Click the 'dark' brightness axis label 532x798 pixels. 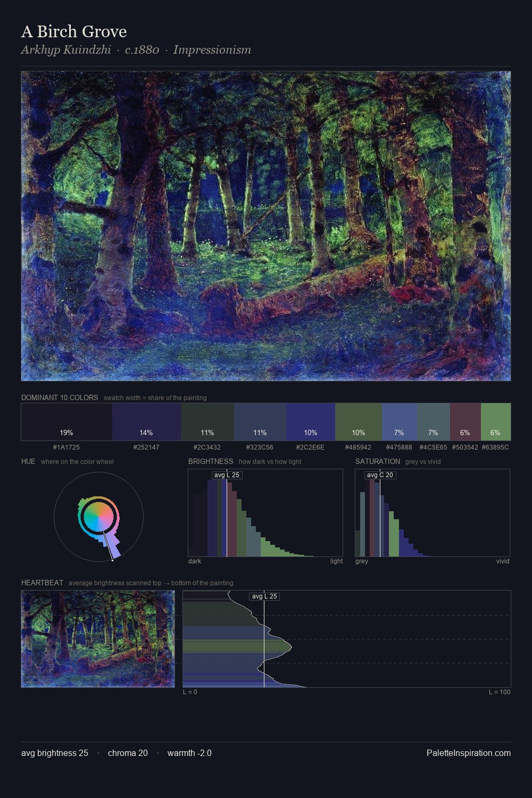pyautogui.click(x=195, y=561)
